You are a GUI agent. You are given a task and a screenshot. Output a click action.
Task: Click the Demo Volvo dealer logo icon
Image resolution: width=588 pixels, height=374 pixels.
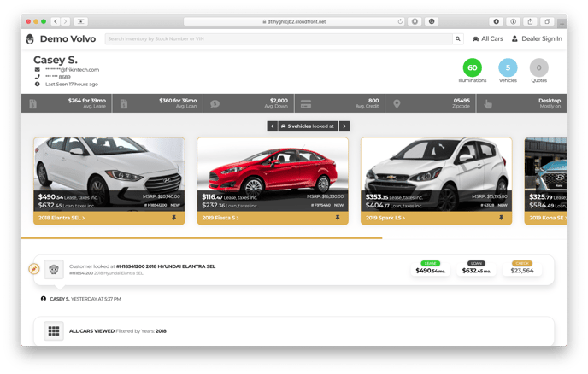(31, 39)
